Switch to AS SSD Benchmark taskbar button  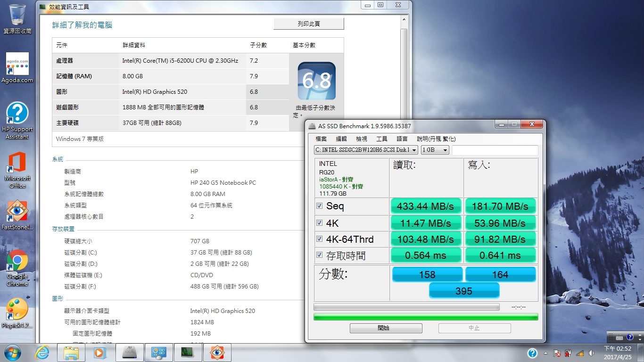[129, 353]
